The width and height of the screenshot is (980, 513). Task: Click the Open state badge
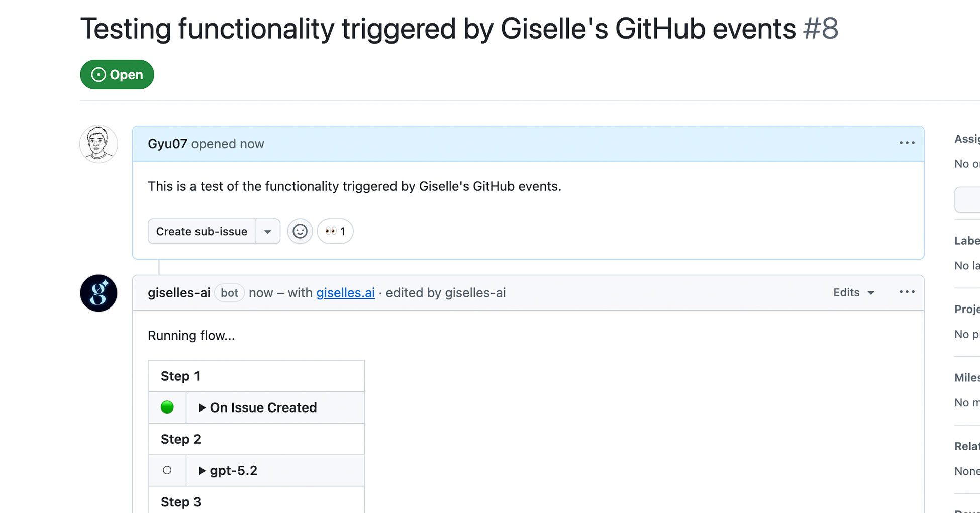point(117,74)
